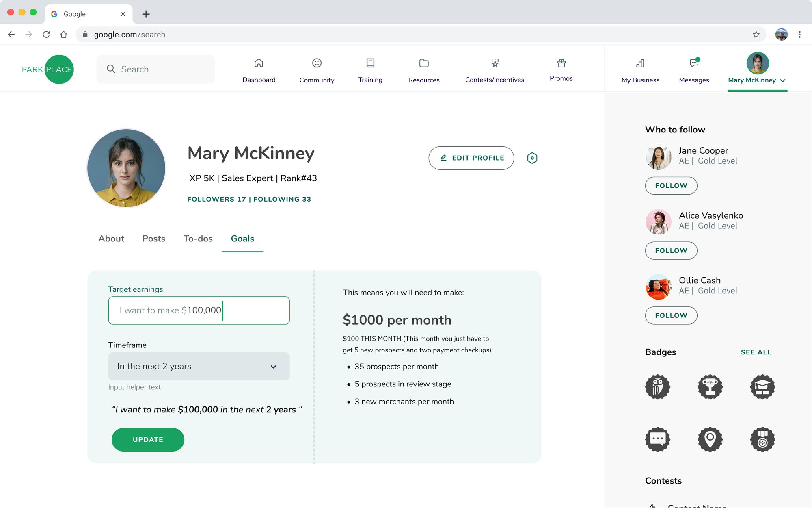This screenshot has height=508, width=812.
Task: Reload the page in the browser
Action: (x=46, y=35)
